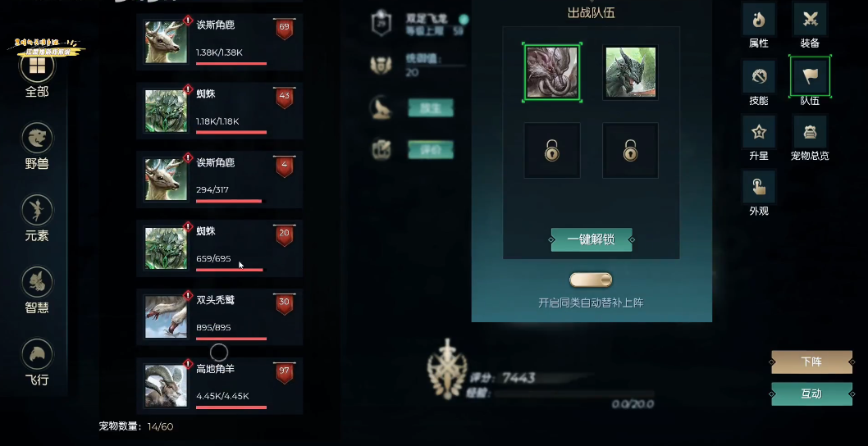The image size is (868, 446).
Task: Select the 队伍 team flag icon
Action: coord(810,77)
